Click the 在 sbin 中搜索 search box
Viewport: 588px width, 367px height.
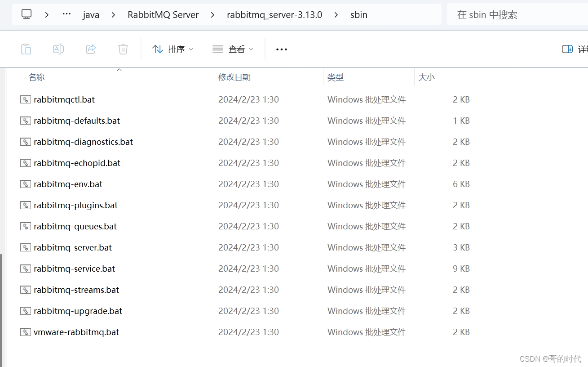(517, 14)
